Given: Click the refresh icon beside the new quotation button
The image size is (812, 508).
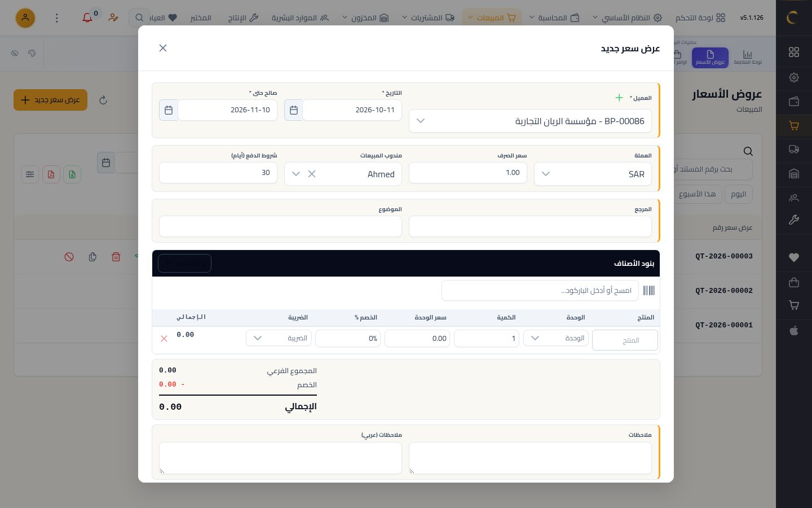Looking at the screenshot, I should [x=103, y=100].
